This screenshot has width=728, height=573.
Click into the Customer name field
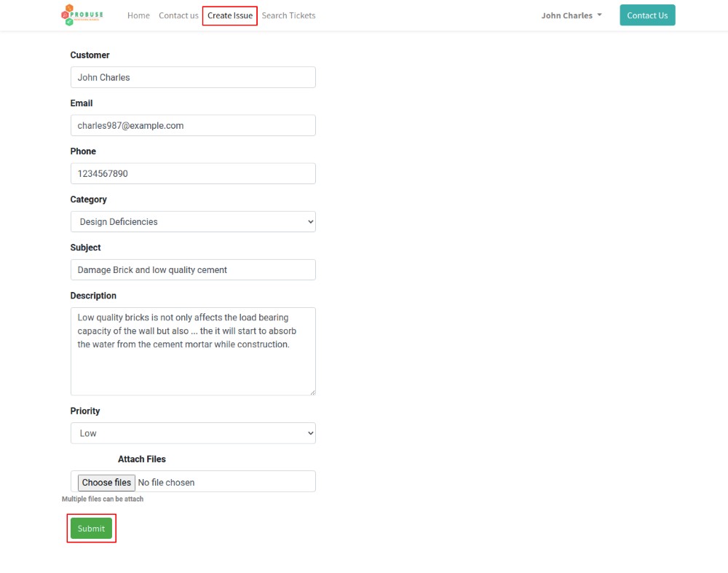(x=193, y=77)
